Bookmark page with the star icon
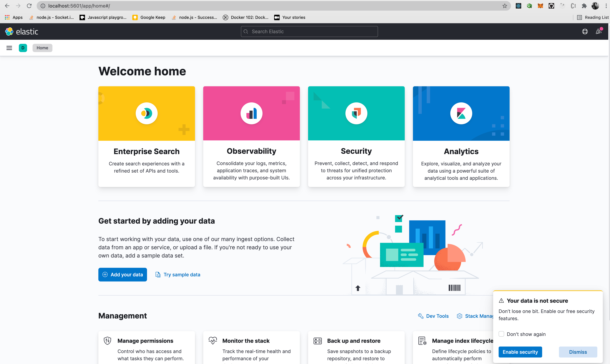Viewport: 610px width, 364px height. [504, 6]
